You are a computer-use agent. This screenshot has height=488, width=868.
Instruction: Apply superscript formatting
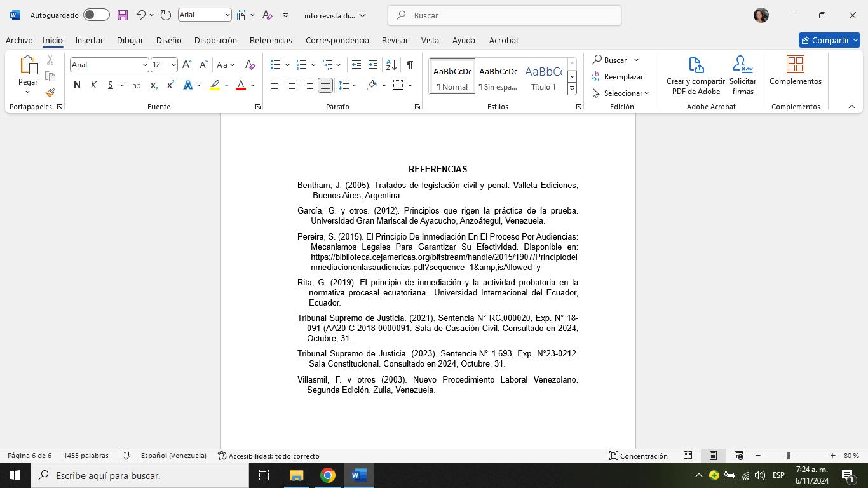coord(170,85)
